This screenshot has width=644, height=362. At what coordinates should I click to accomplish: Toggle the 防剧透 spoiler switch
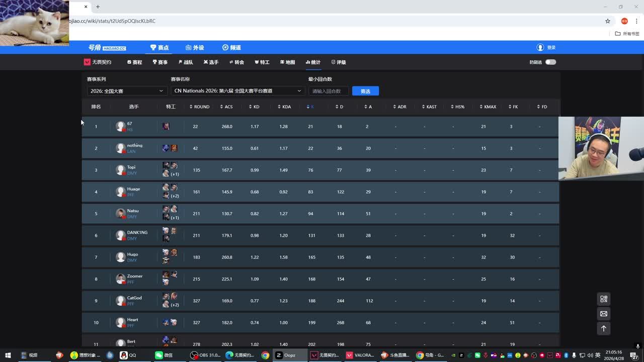click(550, 62)
